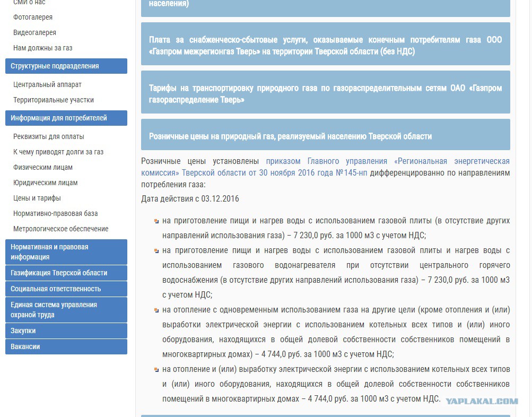This screenshot has height=417, width=532.
Task: Collapse 'Розничные цены на природный газ' section
Action: tap(325, 135)
